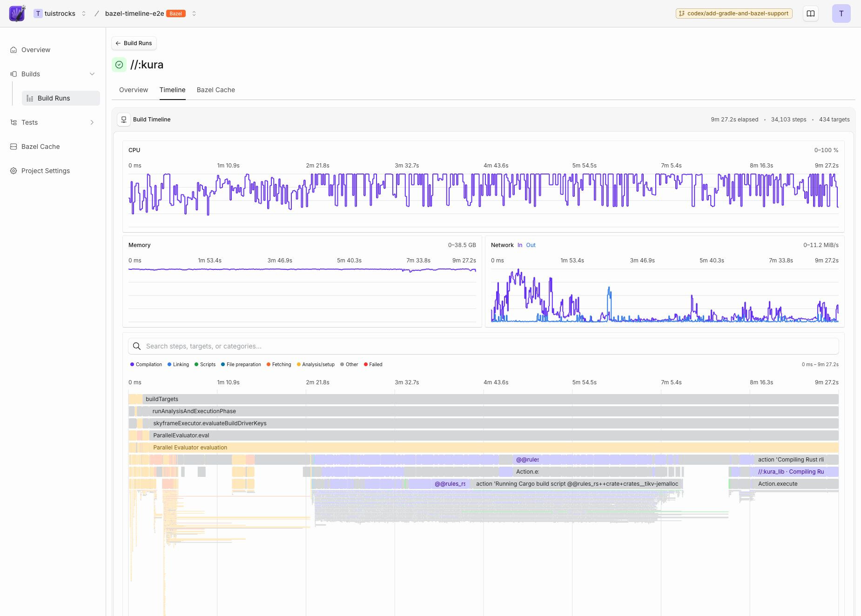
Task: Click the Build Timeline monitor icon
Action: 124,120
